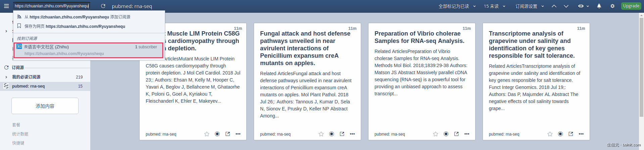
Task: Open the 订阅源设置 dropdown
Action: tap(530, 6)
